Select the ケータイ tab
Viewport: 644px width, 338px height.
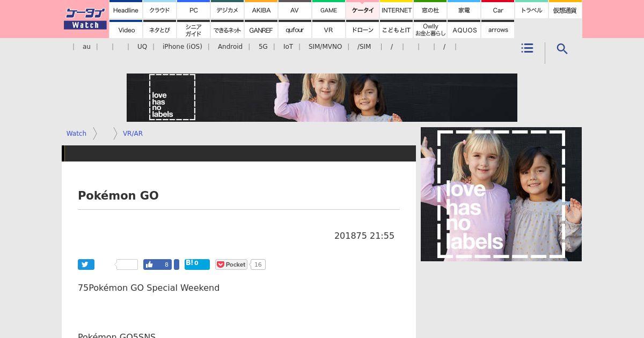(x=363, y=10)
